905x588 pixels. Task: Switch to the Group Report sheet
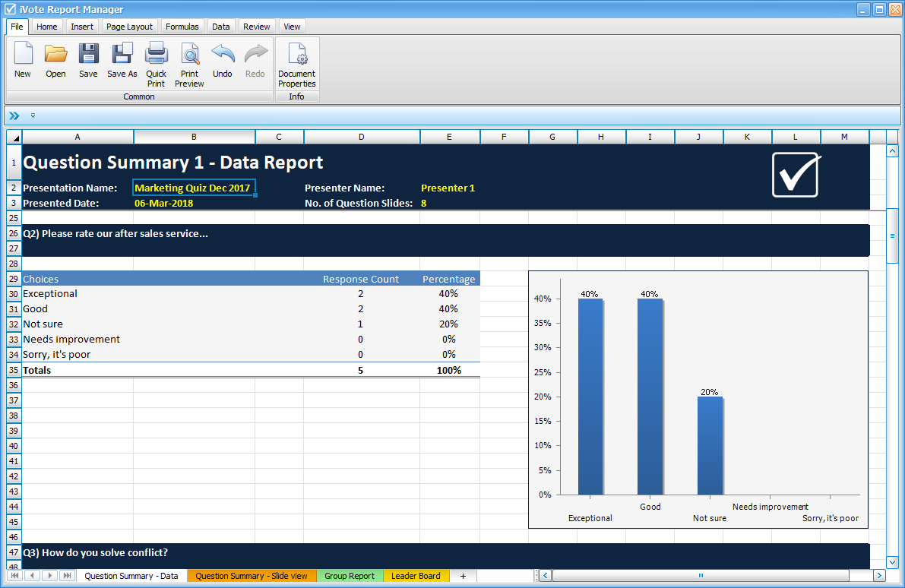click(350, 576)
